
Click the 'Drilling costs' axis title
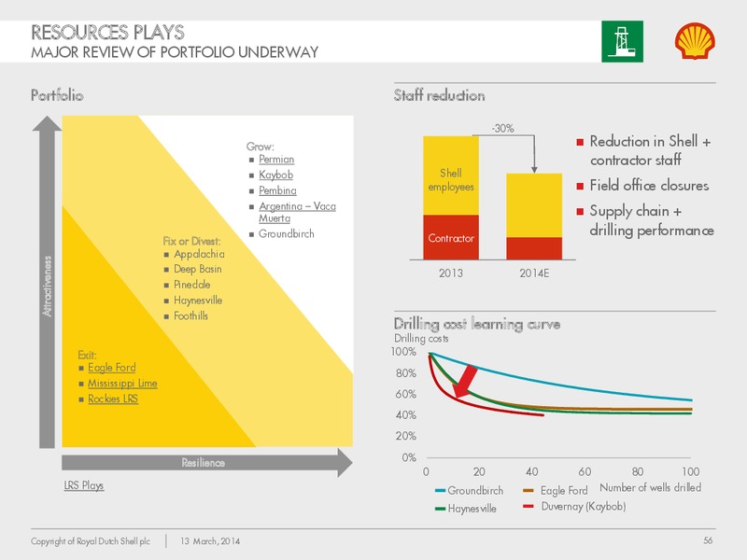pyautogui.click(x=421, y=339)
